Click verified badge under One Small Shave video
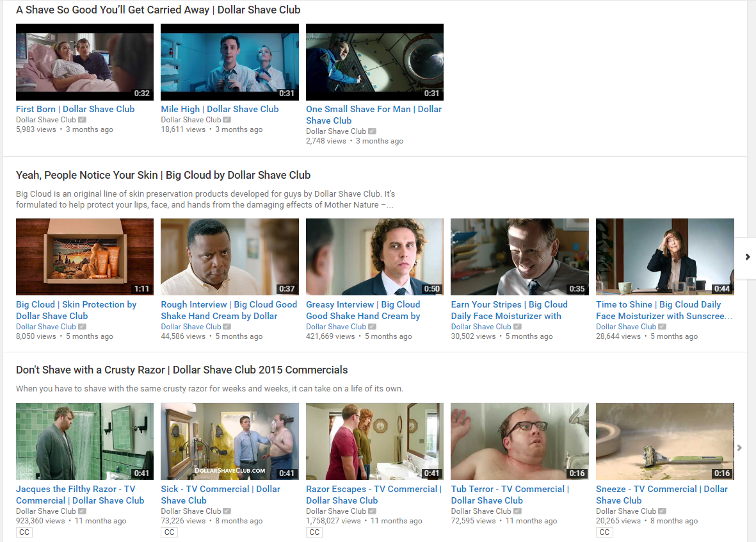The image size is (756, 542). click(x=372, y=131)
